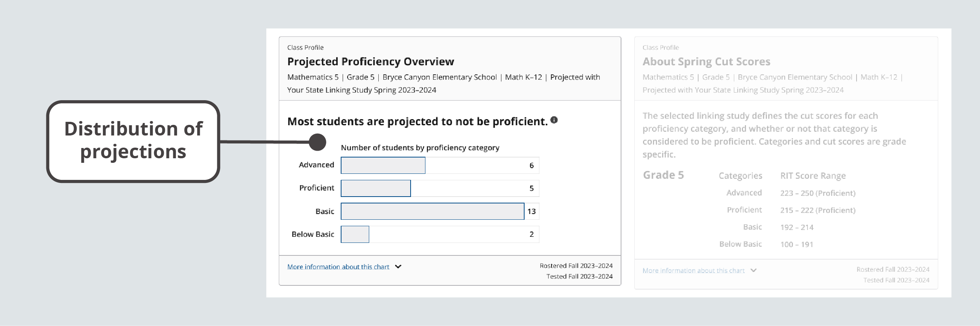Click the Below Basic row count of 2

[531, 234]
